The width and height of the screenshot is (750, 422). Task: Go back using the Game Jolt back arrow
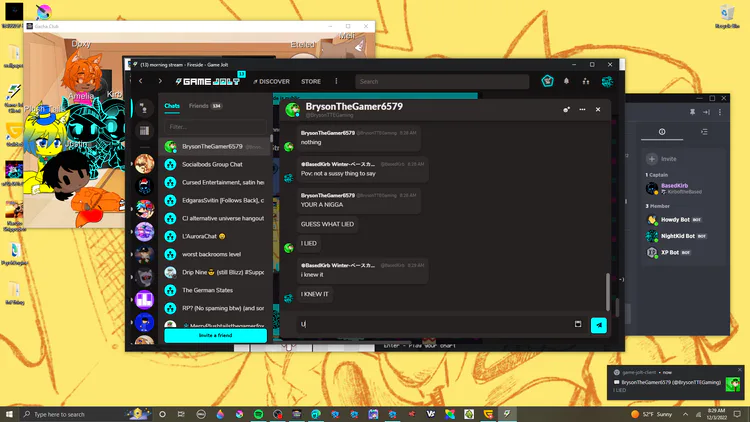(x=141, y=81)
